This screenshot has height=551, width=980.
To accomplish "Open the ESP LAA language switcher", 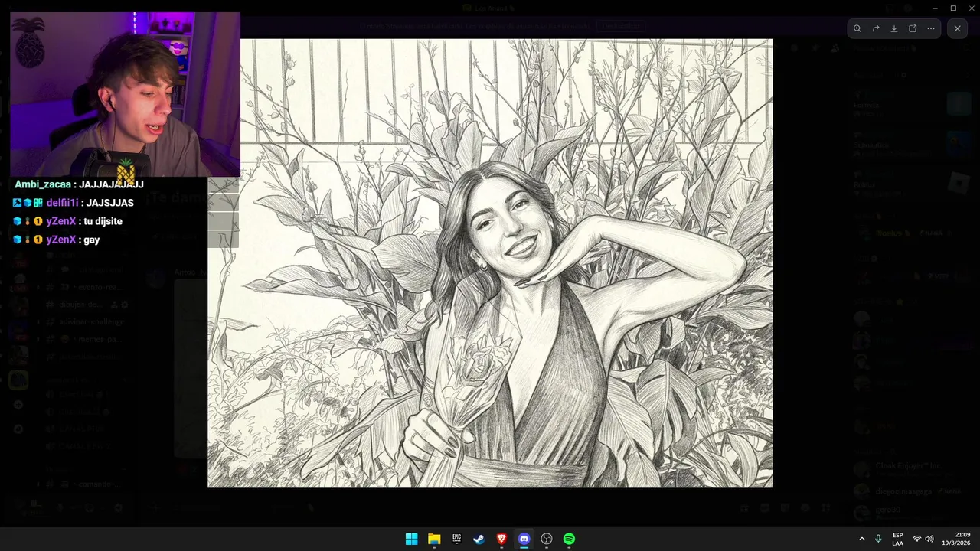I will point(897,539).
